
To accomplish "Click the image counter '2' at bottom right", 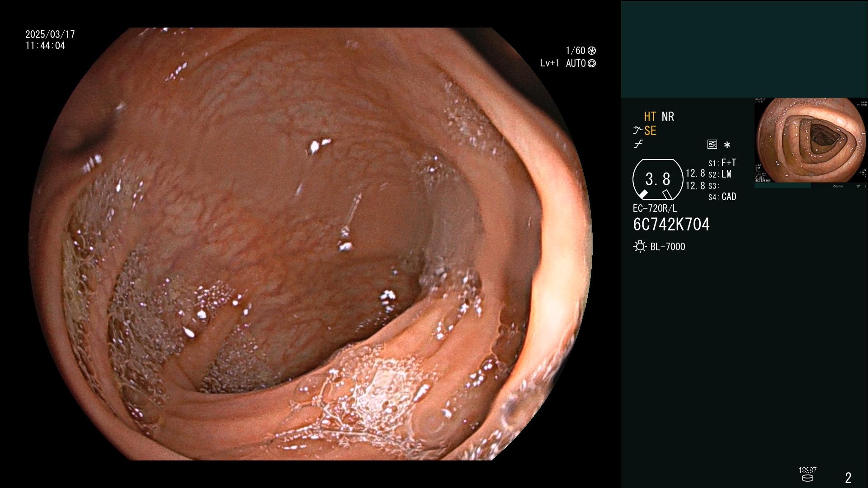I will [848, 478].
